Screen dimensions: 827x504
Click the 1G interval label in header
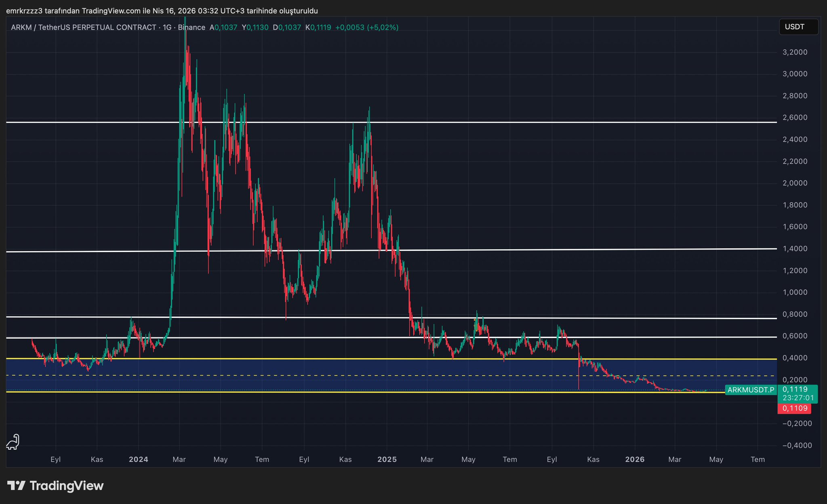[167, 27]
